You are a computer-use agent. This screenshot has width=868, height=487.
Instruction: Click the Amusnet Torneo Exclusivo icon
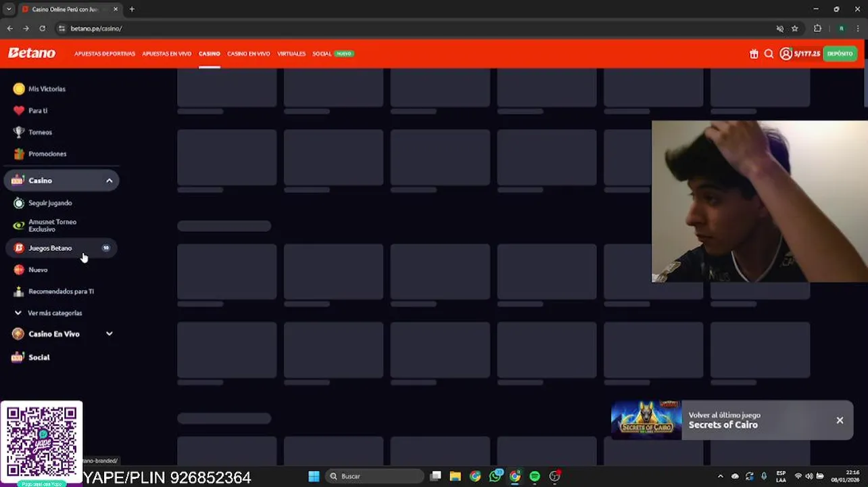(19, 225)
